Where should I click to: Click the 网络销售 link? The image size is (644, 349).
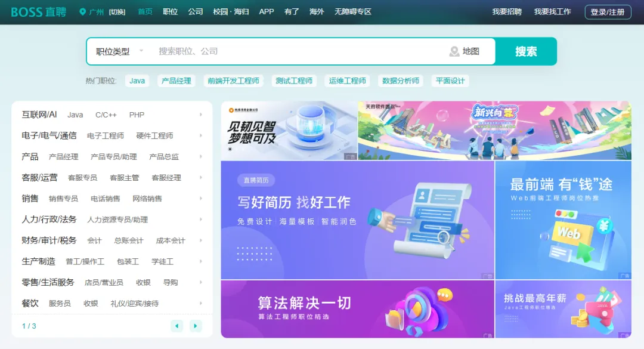tap(147, 199)
